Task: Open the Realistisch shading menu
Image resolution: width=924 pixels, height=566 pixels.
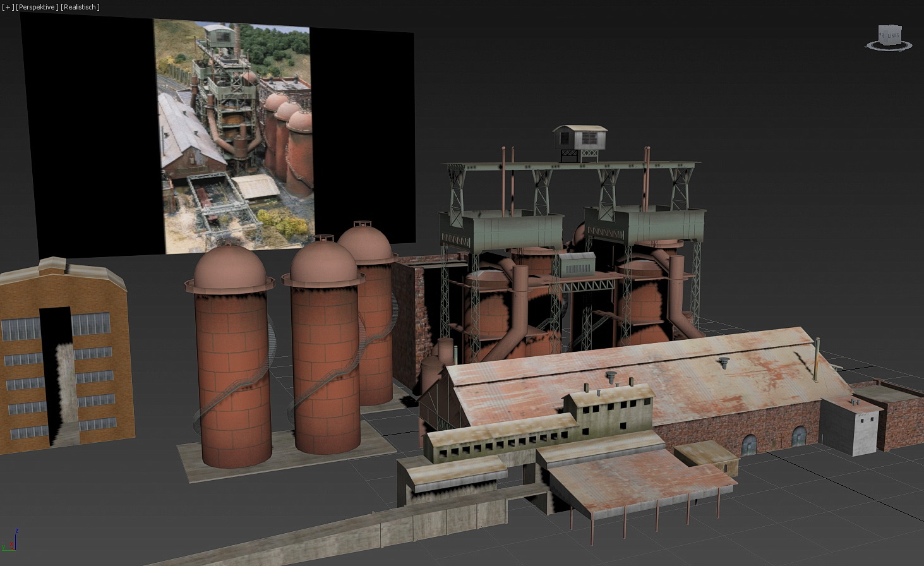Action: pyautogui.click(x=80, y=7)
